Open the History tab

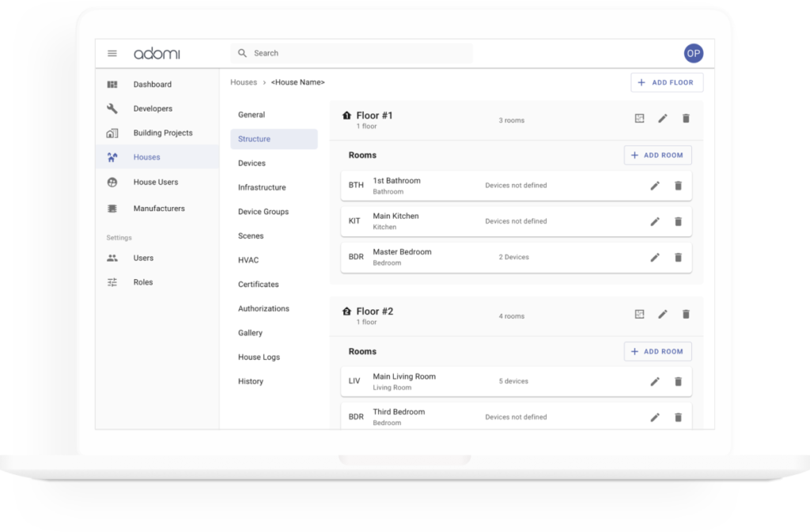click(274, 381)
